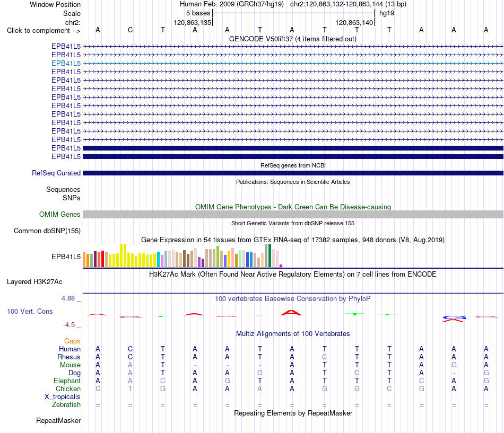
Task: Click the H3K27Ac Mark ENCODE track title
Action: (293, 275)
